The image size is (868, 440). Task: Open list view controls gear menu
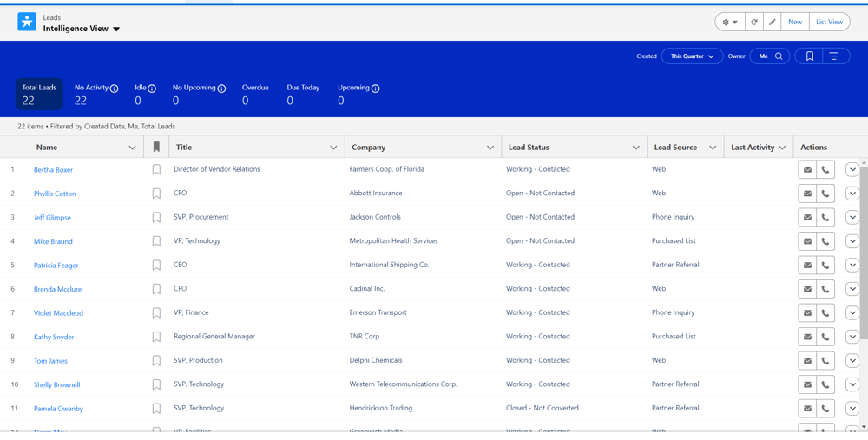pos(730,23)
